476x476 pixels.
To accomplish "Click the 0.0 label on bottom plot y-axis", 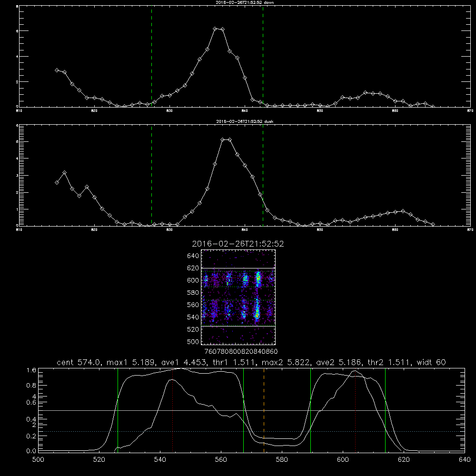I will pos(31,451).
